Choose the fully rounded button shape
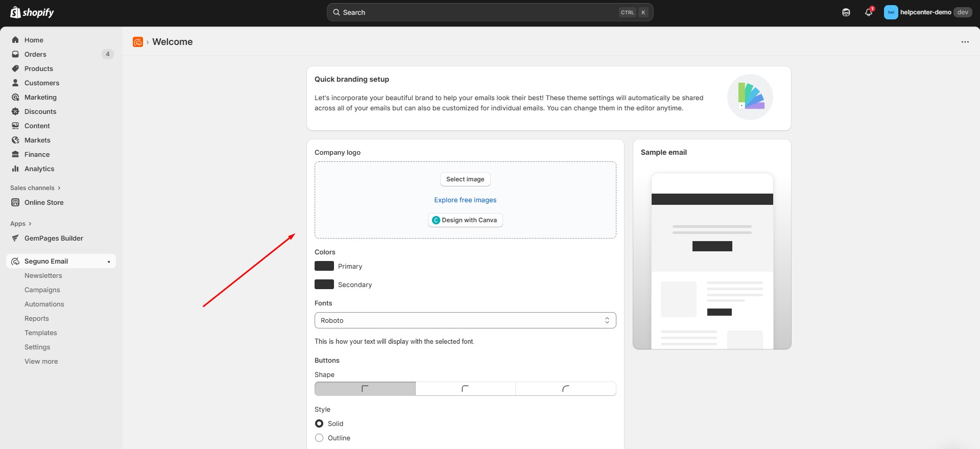This screenshot has height=449, width=980. (565, 389)
